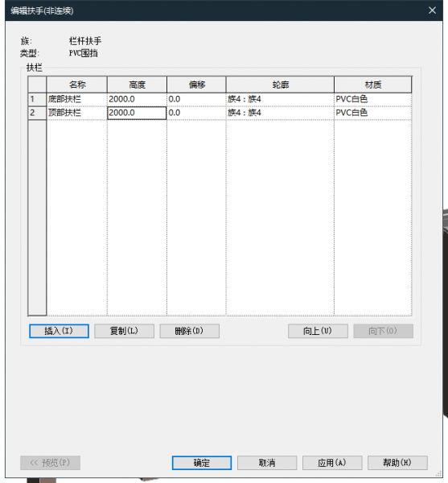Click the 插入(I) button
The width and height of the screenshot is (448, 483).
[59, 331]
